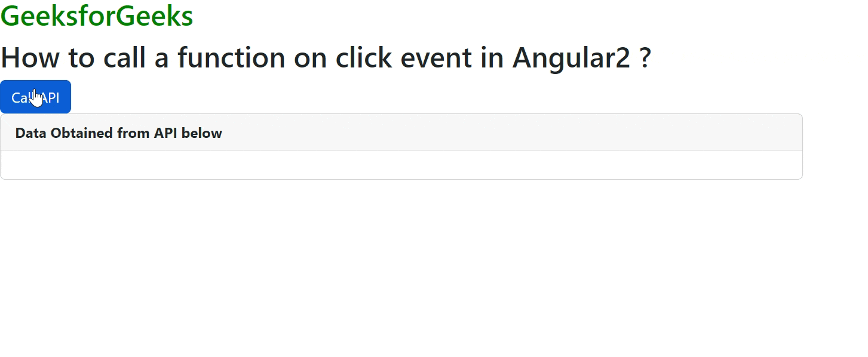Viewport: 868px width, 357px height.
Task: Click the green GeeksforGeeks heading
Action: 97,16
